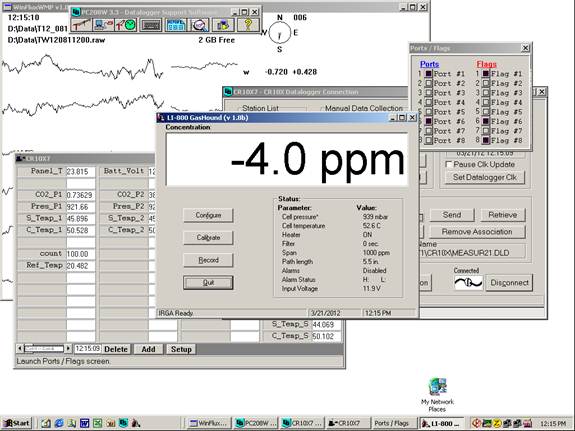Select the C_Temp_S value 50.102 field
This screenshot has height=431, width=575.
click(x=326, y=336)
